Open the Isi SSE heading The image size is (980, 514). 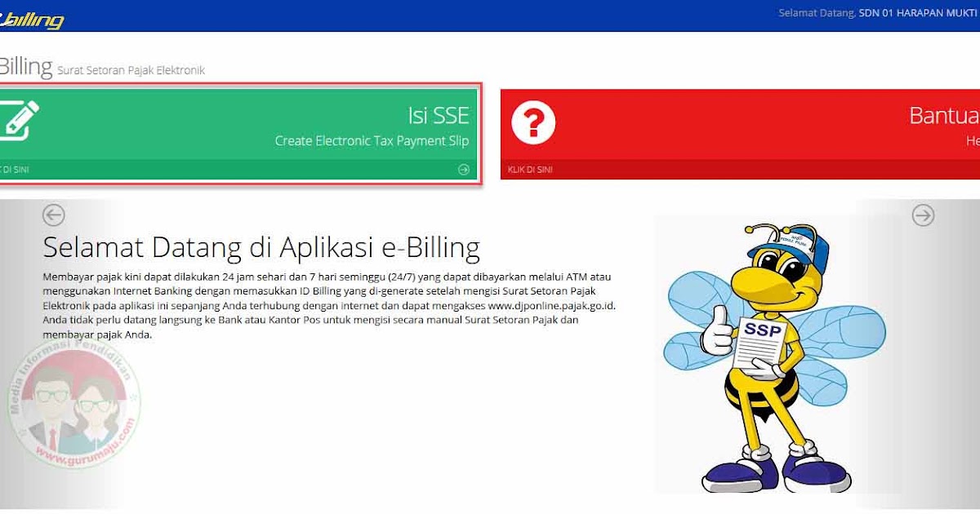pyautogui.click(x=439, y=115)
